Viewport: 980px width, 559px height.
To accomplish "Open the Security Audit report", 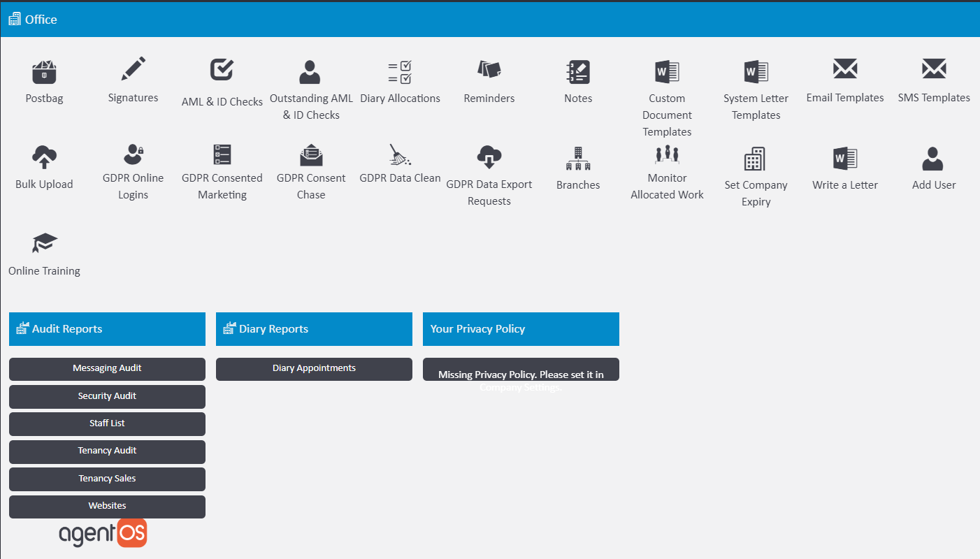I will pos(107,396).
